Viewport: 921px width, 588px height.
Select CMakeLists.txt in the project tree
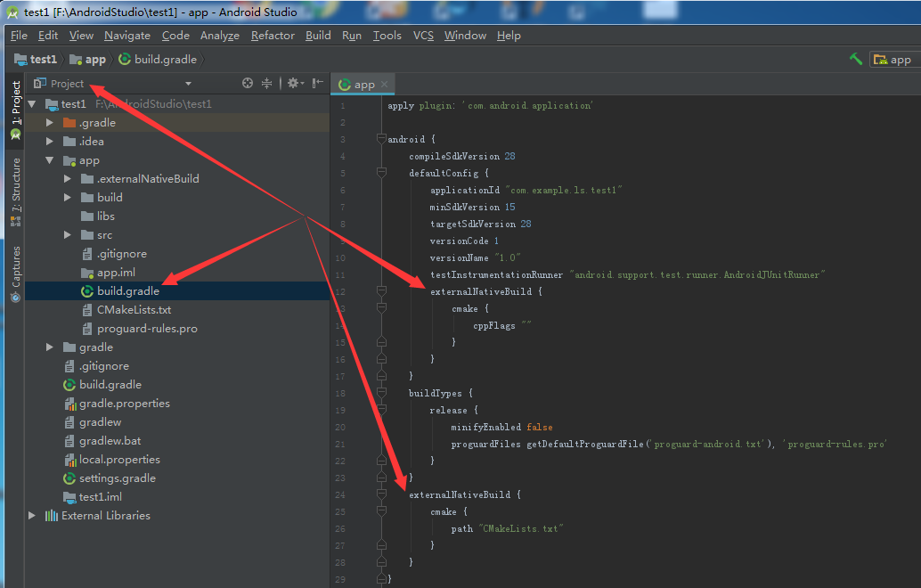click(x=134, y=309)
